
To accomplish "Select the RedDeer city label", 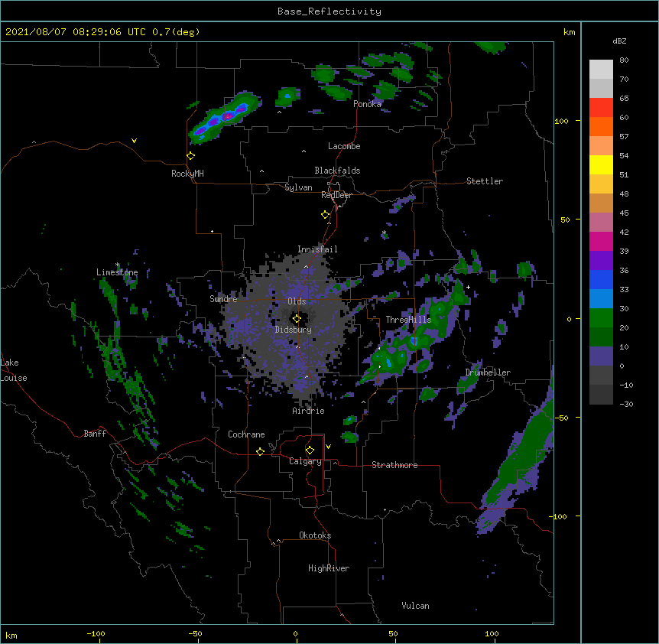I will [x=336, y=195].
